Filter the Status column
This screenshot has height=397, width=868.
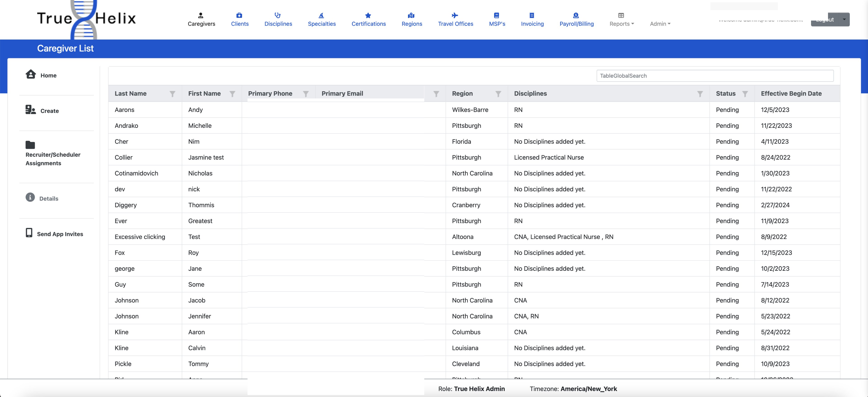745,94
